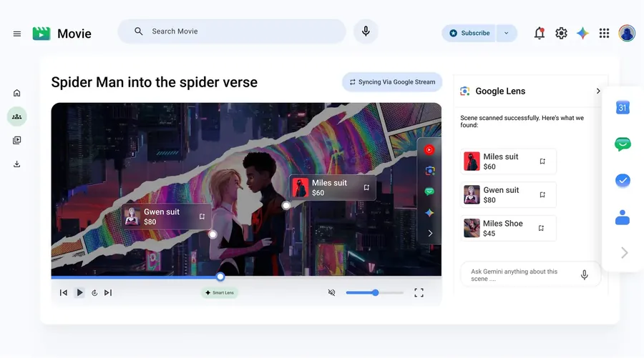Open Google Calendar side icon
The height and width of the screenshot is (358, 644).
click(623, 107)
